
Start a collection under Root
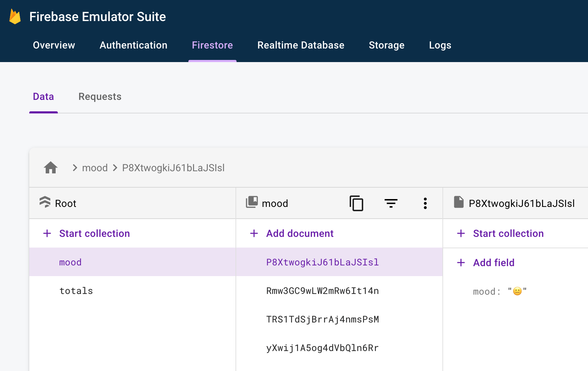[95, 233]
